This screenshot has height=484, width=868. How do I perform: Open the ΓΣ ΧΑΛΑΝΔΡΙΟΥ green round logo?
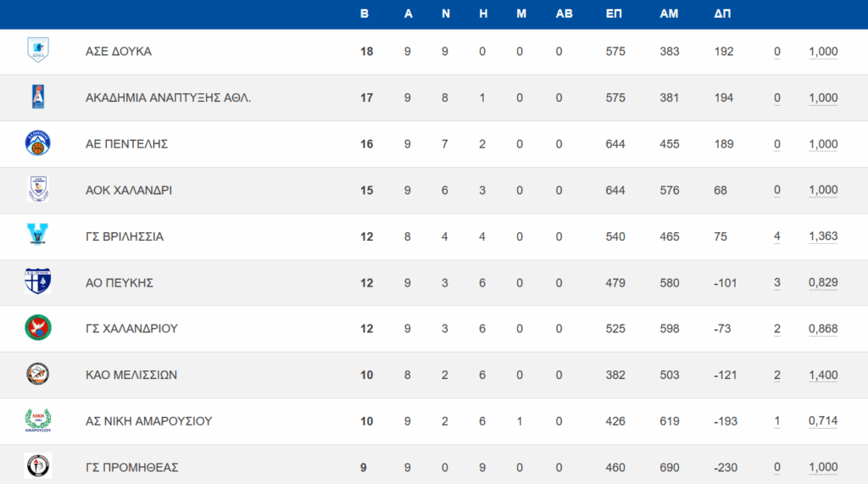38,327
